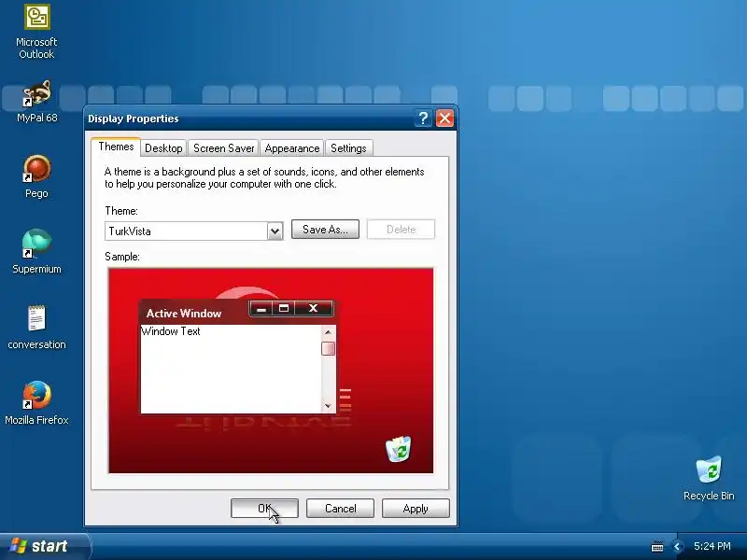Click the X icon in sample window

(313, 309)
